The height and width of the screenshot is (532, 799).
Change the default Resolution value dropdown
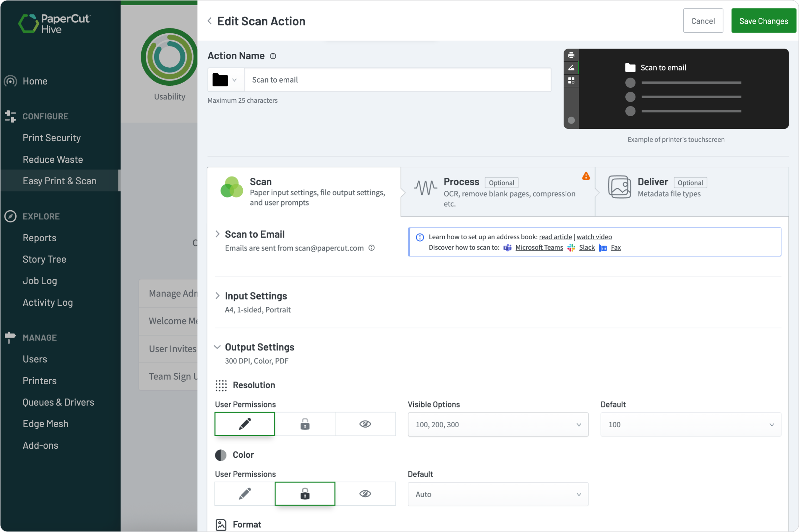click(690, 424)
